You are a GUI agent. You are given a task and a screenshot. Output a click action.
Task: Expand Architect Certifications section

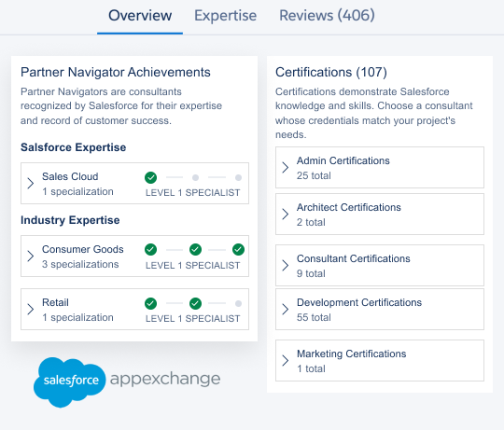tap(380, 215)
